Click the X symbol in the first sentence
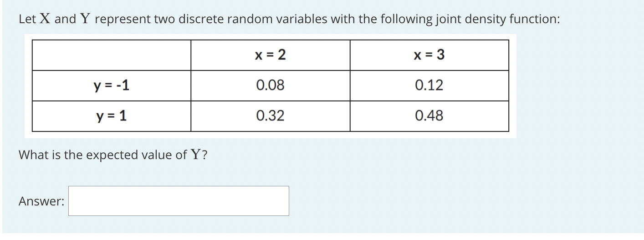The image size is (644, 240). pos(46,19)
